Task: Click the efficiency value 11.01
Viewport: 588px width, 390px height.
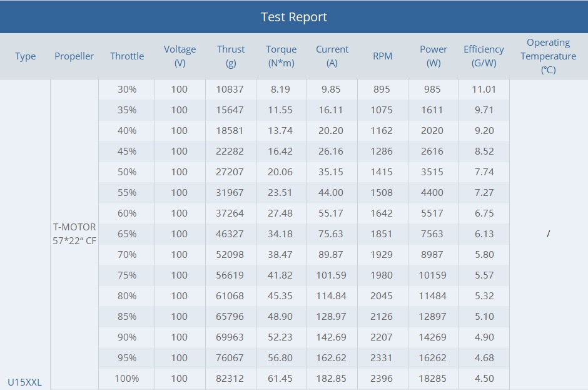Action: click(484, 90)
